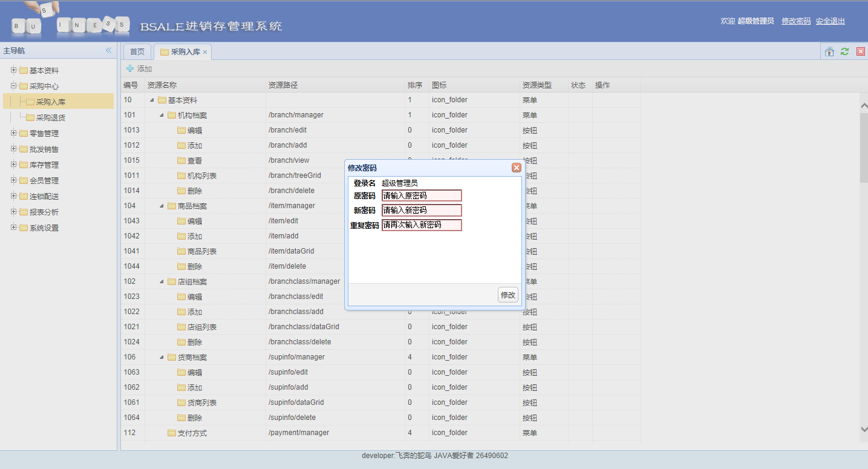
Task: Collapse the 机构档案 row in the resource grid
Action: point(162,115)
